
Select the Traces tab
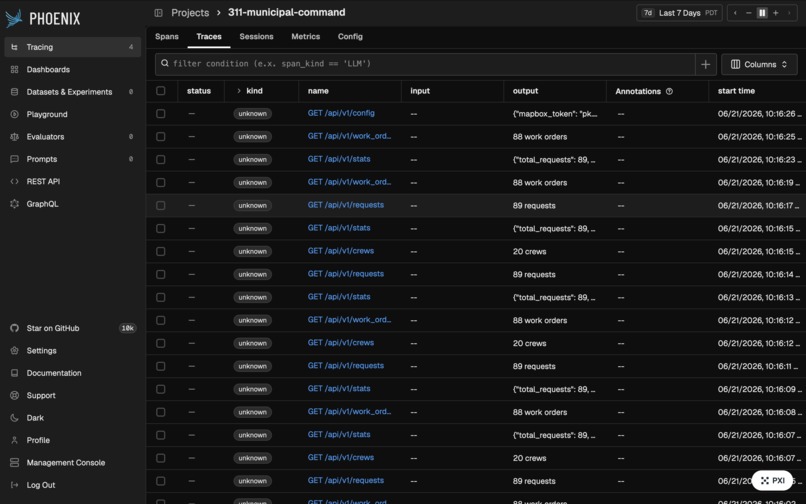pos(209,37)
